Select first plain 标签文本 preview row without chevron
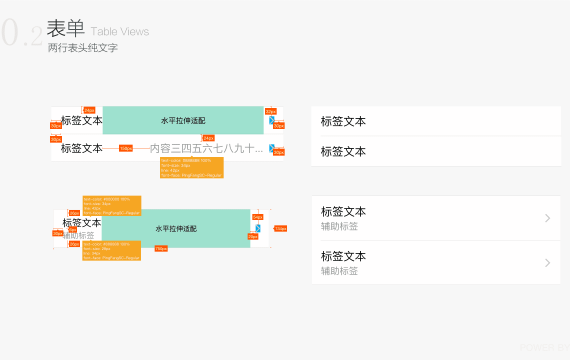This screenshot has width=570, height=360. pos(436,121)
